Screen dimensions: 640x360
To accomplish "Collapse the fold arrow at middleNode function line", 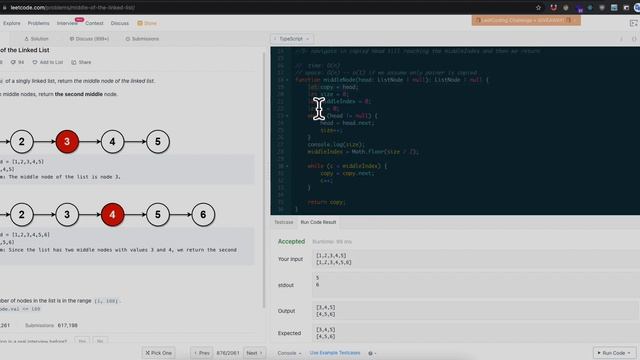I will pyautogui.click(x=287, y=80).
